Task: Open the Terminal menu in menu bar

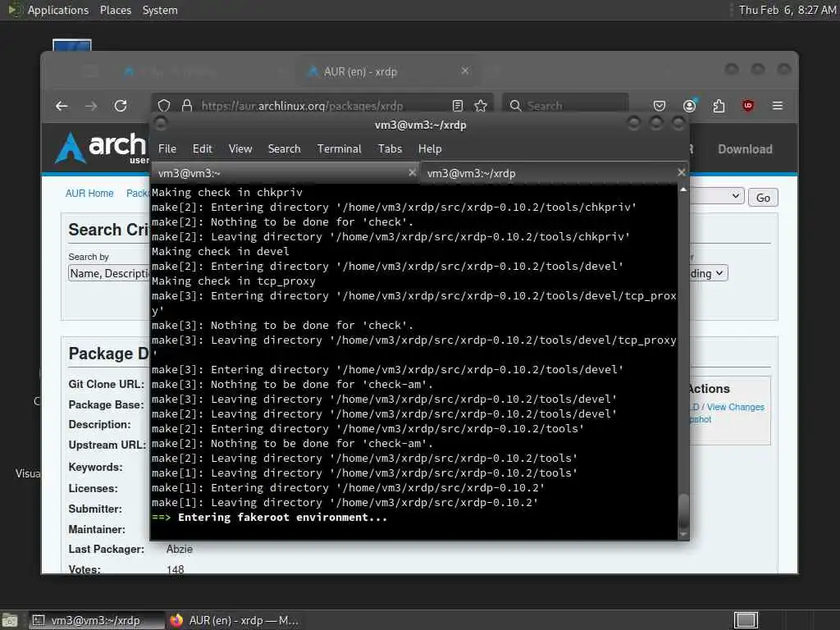Action: 339,149
